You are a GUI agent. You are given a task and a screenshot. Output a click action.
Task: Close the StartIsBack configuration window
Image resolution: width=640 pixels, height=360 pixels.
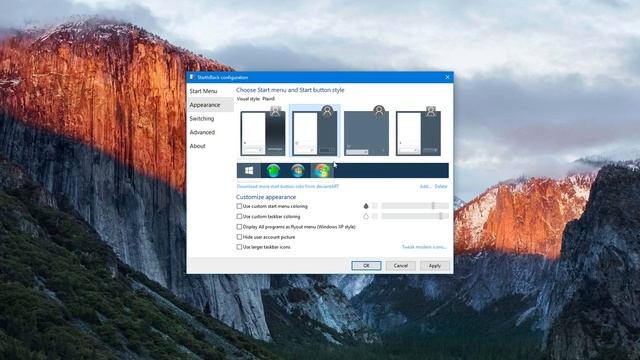(x=447, y=77)
